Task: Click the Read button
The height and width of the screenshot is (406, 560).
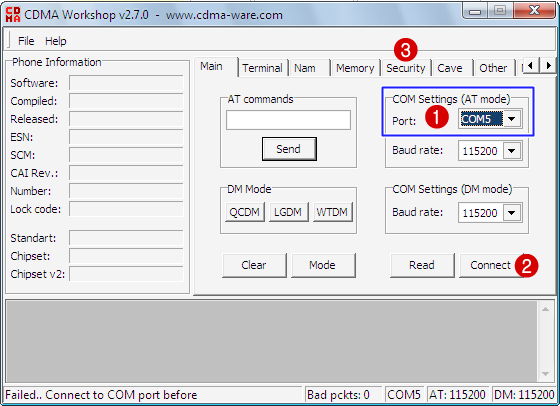Action: (422, 265)
